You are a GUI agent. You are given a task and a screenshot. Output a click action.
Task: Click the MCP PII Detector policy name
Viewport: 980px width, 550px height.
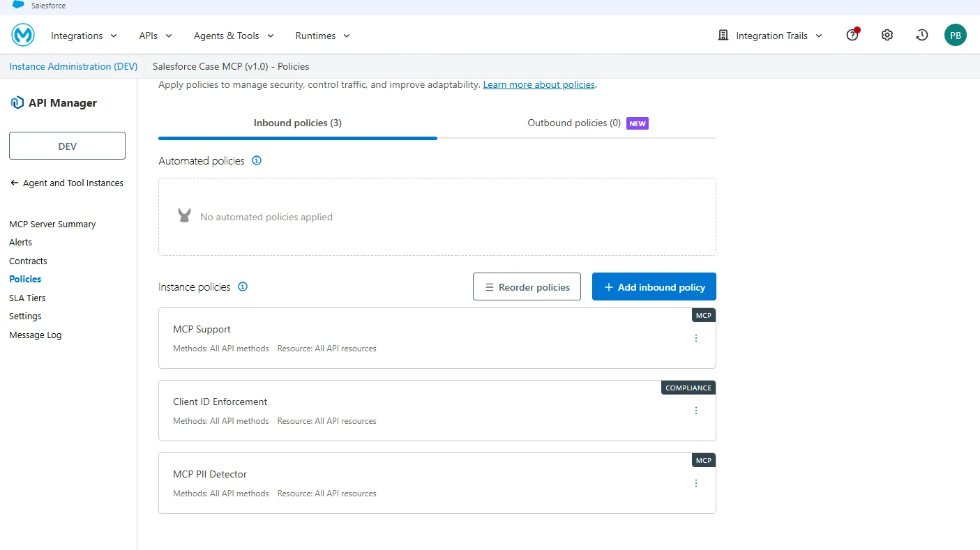pos(210,474)
